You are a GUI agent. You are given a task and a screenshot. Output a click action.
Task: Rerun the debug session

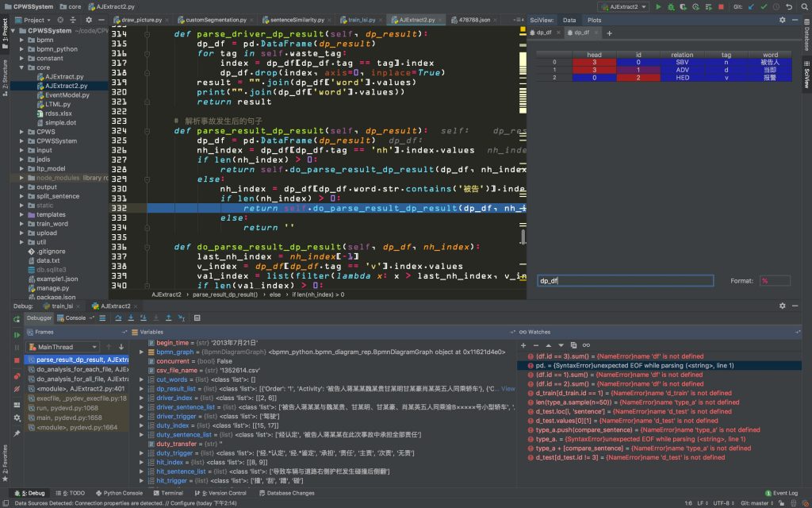[x=17, y=319]
